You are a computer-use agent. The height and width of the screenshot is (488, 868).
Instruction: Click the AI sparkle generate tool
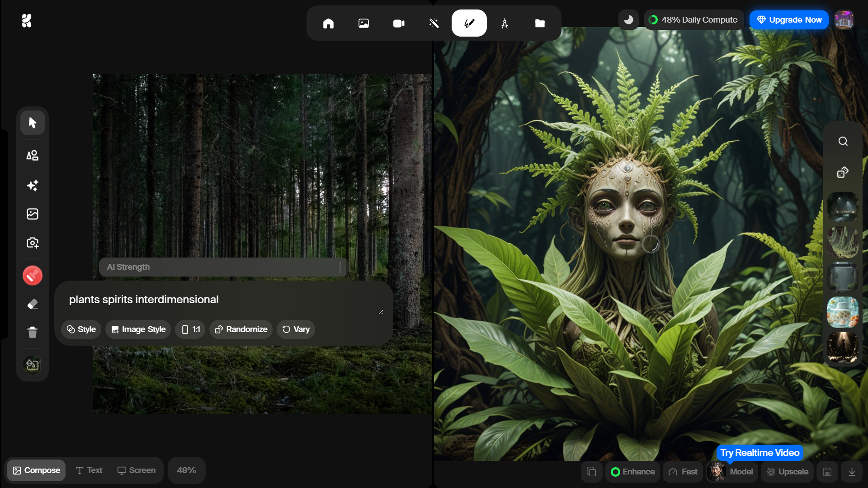point(32,185)
